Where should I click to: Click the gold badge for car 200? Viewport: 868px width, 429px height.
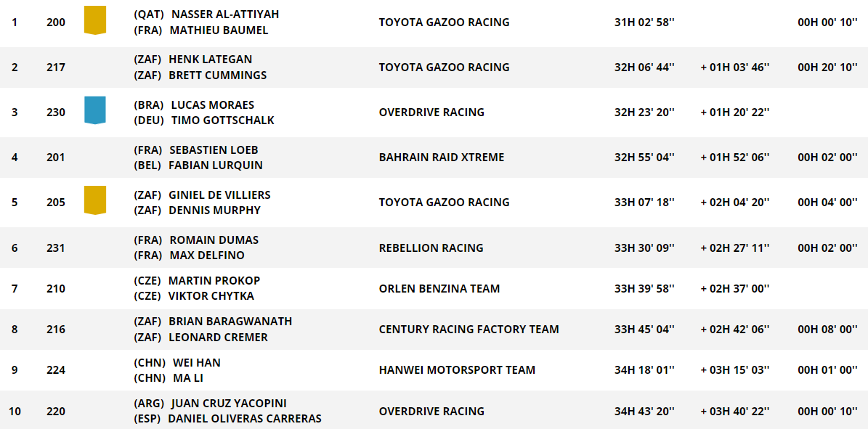pos(94,20)
